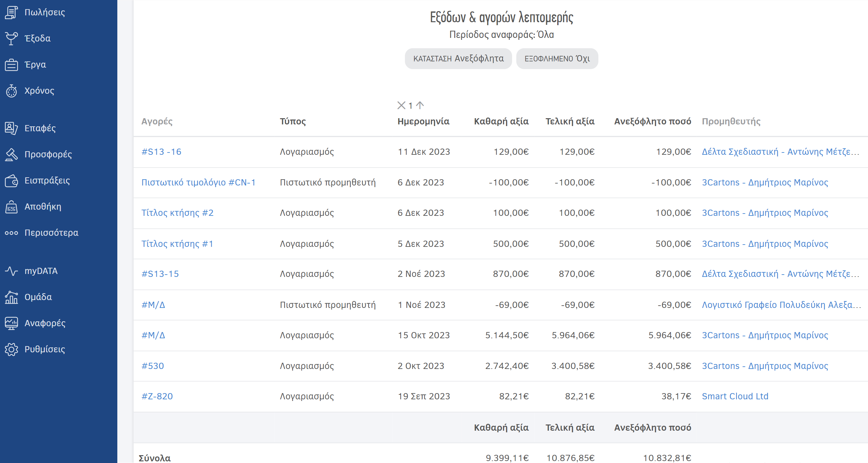Click the Αποθήκη warehouse icon
This screenshot has width=868, height=463.
pyautogui.click(x=11, y=207)
